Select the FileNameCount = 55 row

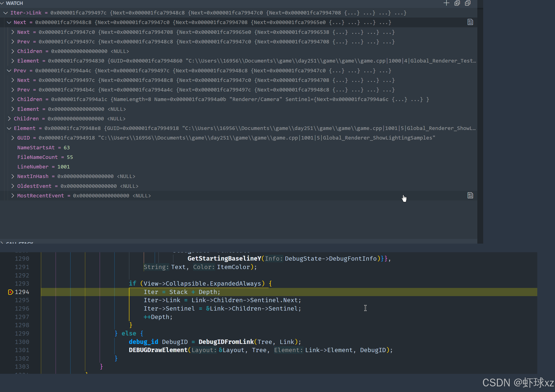45,157
